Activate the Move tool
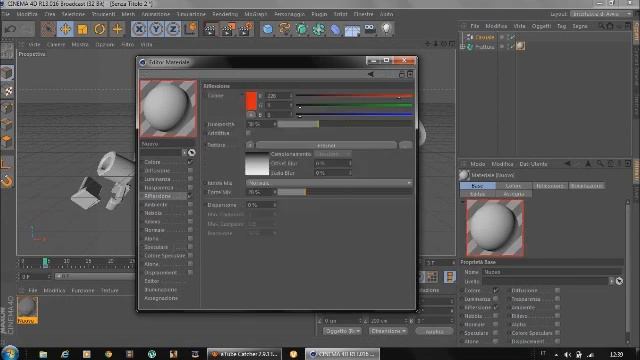This screenshot has width=640, height=360. coord(65,29)
